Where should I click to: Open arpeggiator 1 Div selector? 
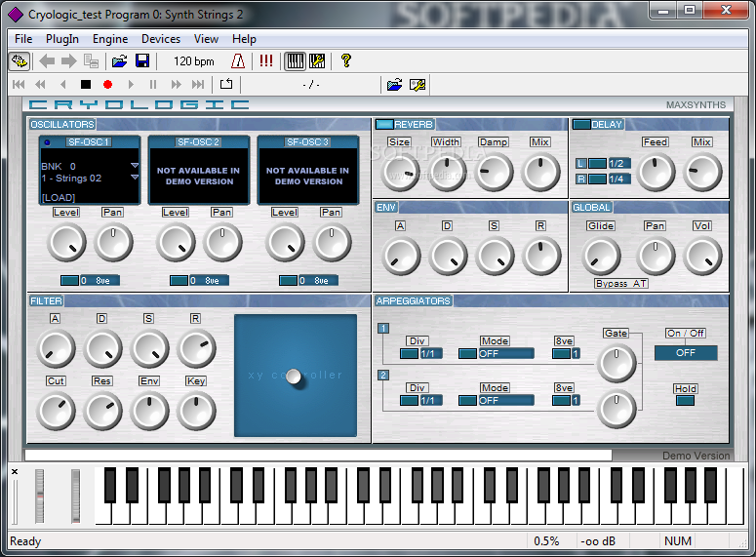pyautogui.click(x=421, y=353)
